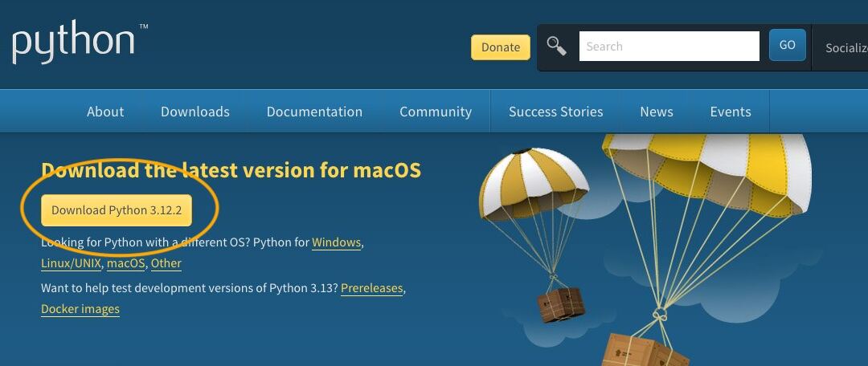Open the About navigation menu
This screenshot has height=366, width=868.
[105, 112]
